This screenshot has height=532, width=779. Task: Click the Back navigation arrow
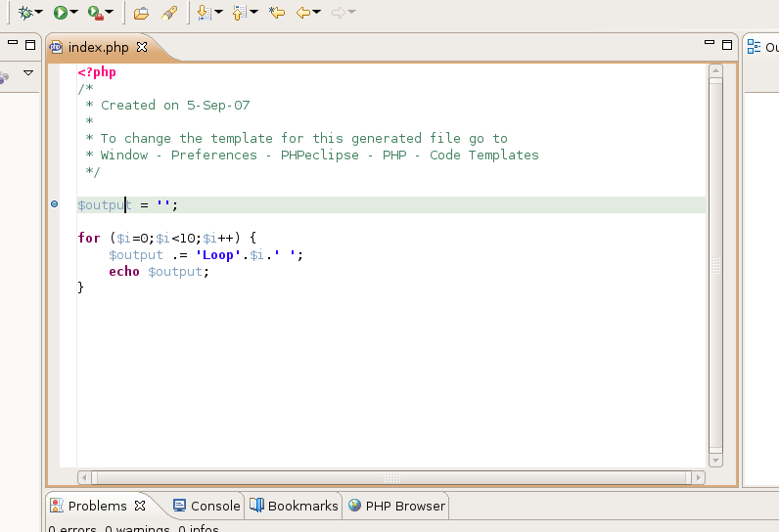[x=303, y=13]
